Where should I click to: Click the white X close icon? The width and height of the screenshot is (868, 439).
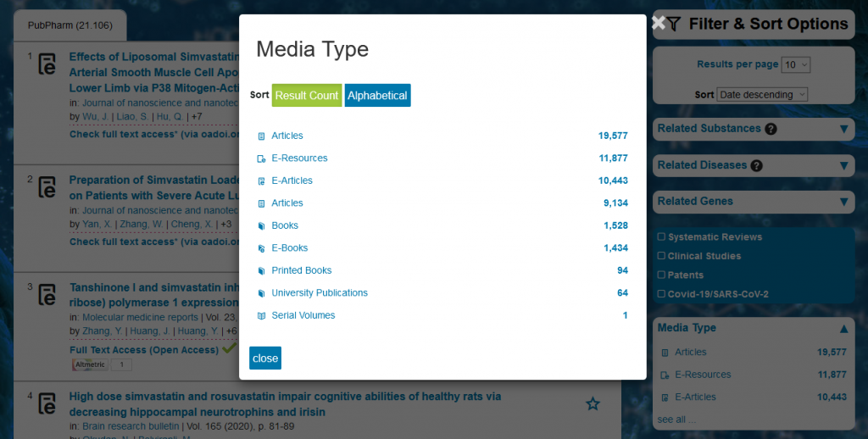[658, 23]
